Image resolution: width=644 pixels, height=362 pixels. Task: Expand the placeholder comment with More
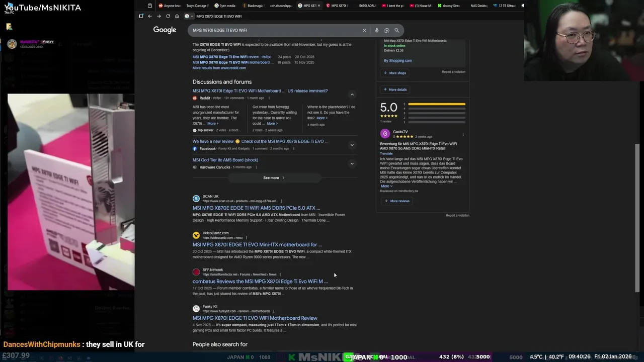pyautogui.click(x=322, y=118)
